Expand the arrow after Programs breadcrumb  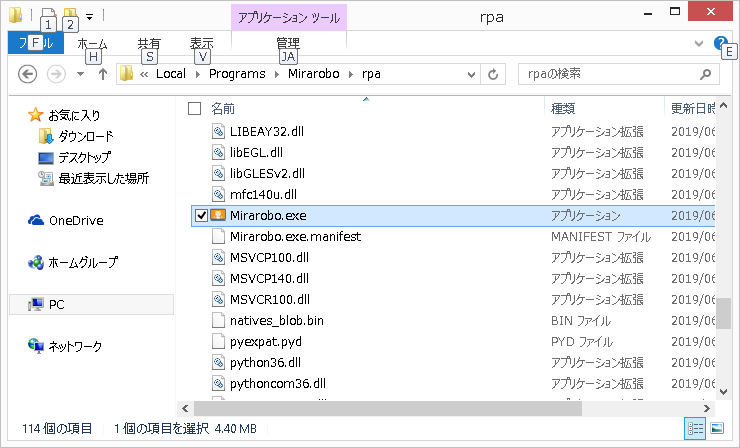(277, 75)
